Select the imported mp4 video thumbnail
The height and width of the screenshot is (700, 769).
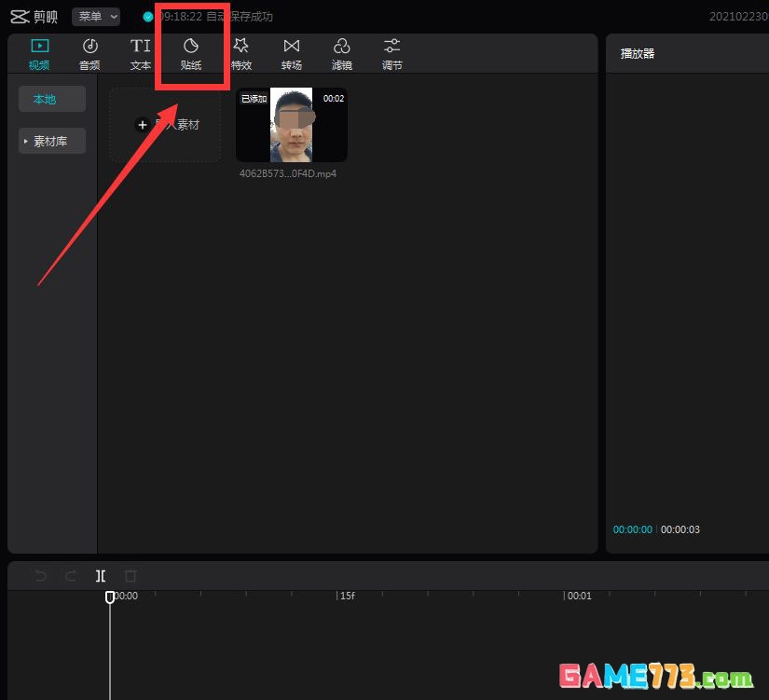tap(292, 125)
